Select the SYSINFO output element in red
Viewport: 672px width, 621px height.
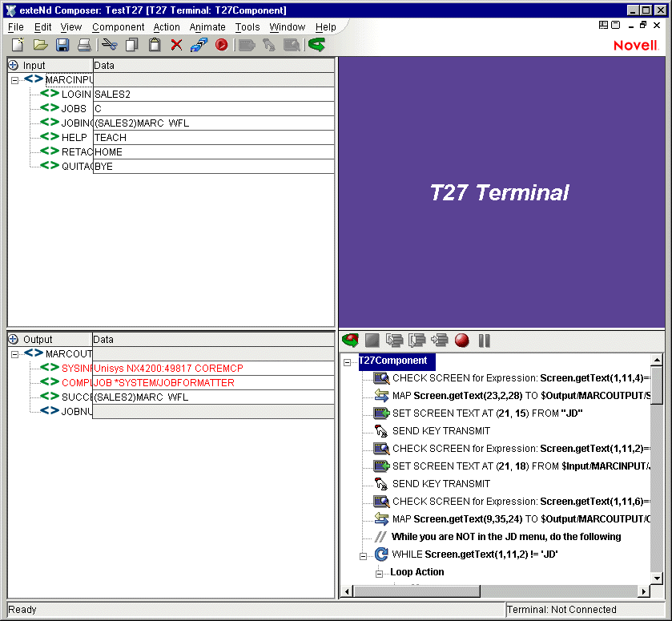(76, 369)
